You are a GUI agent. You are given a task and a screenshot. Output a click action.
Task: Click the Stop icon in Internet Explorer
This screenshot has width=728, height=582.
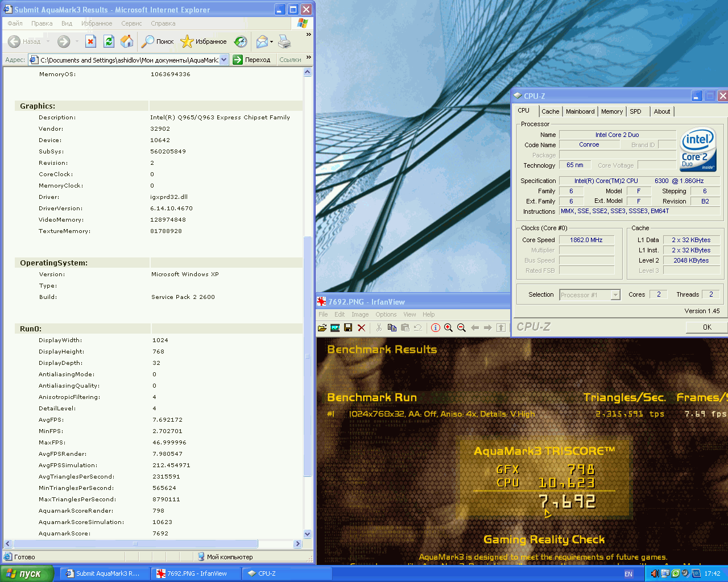(90, 41)
